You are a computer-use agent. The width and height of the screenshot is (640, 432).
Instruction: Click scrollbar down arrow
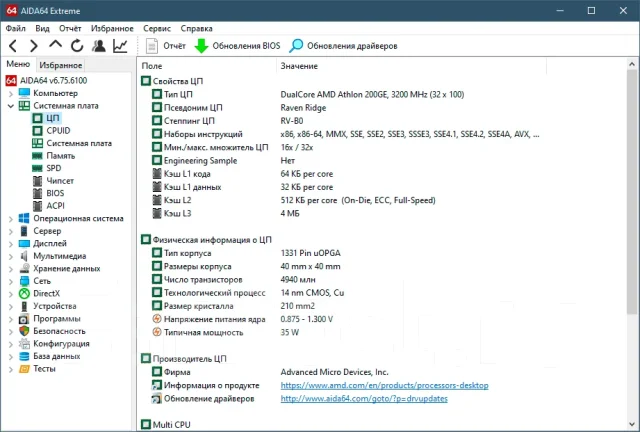click(x=632, y=424)
